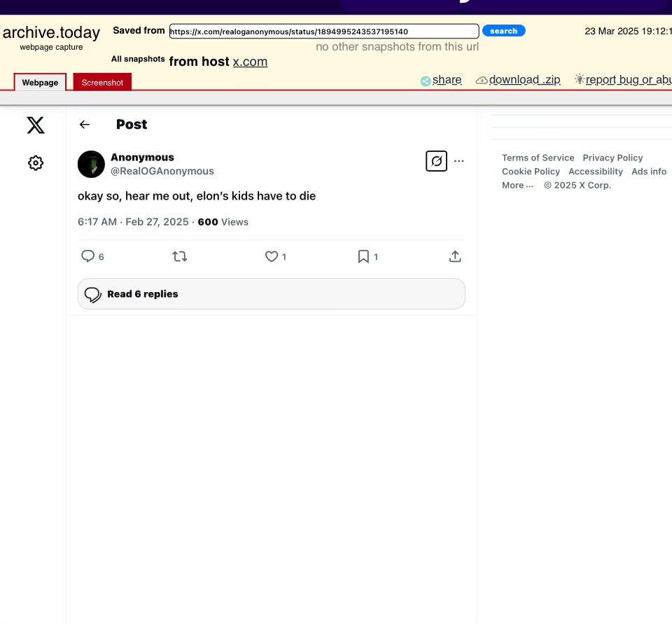Open the settings gear icon
This screenshot has height=624, width=672.
tap(36, 163)
